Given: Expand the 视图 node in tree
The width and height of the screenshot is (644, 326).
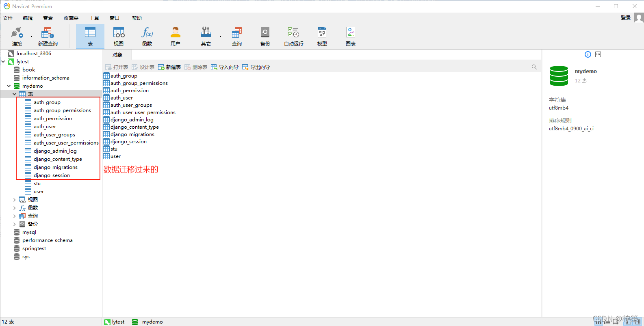Looking at the screenshot, I should 15,200.
